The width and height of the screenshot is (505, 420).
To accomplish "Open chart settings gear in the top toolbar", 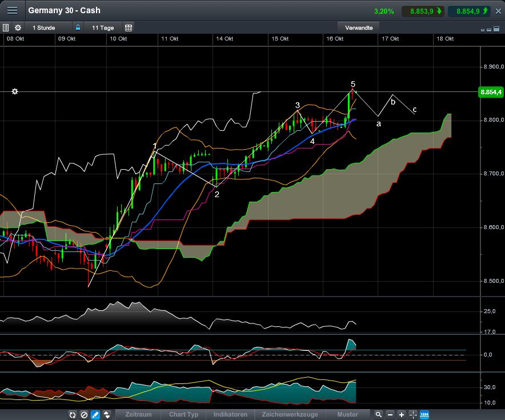I will (18, 27).
